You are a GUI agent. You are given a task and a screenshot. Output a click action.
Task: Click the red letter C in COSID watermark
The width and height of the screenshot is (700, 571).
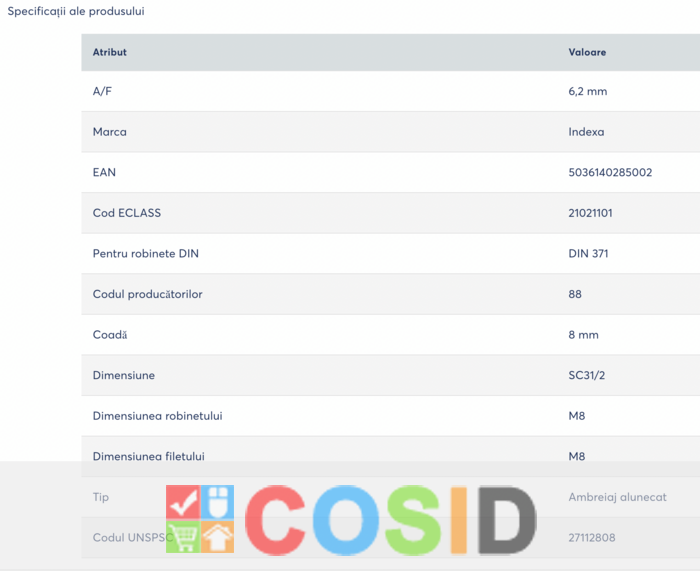coord(275,520)
